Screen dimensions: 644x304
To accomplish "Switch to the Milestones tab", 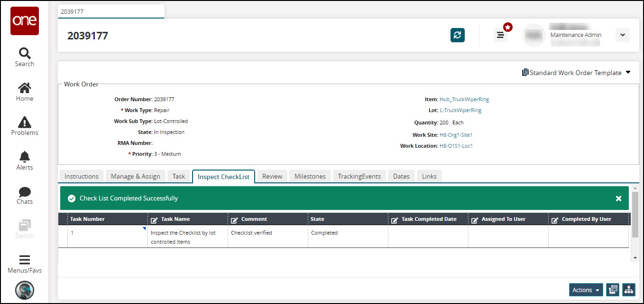I will (x=310, y=176).
